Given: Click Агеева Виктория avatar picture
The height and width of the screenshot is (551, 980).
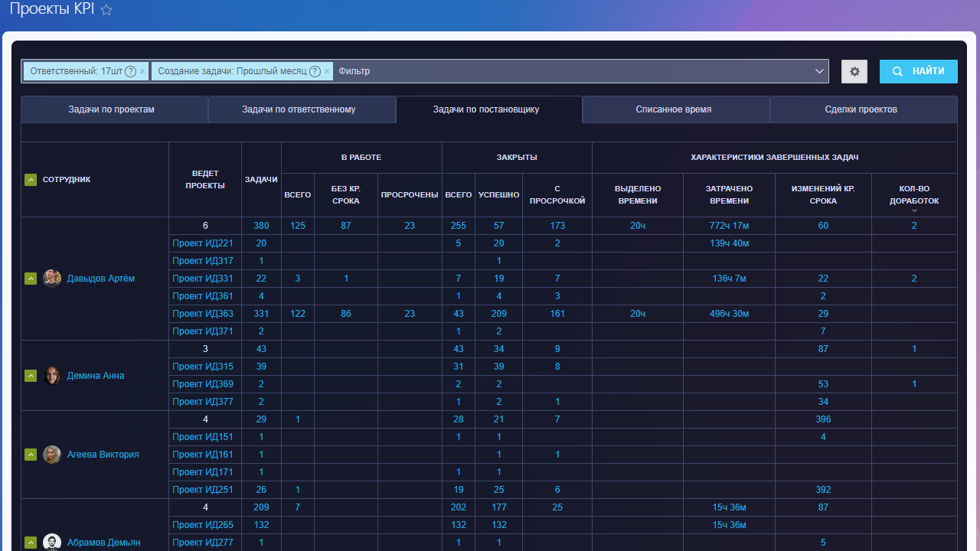Looking at the screenshot, I should (x=52, y=455).
